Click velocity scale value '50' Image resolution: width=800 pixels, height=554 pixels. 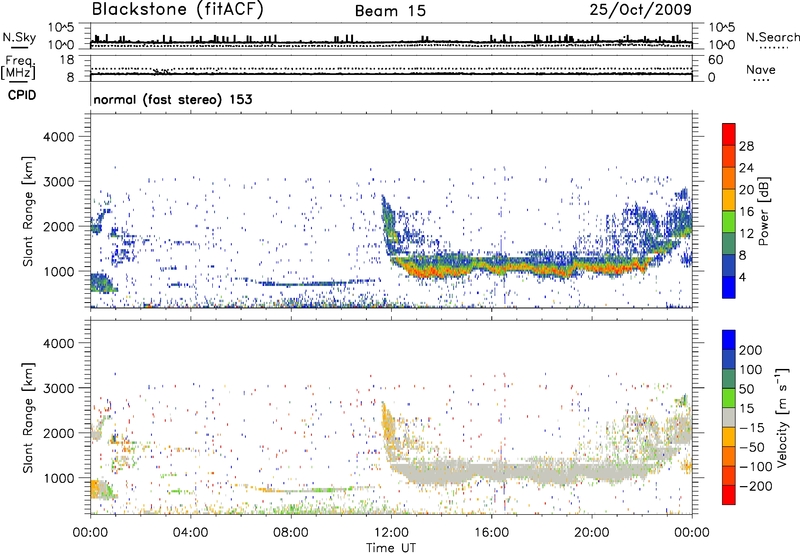pos(746,389)
